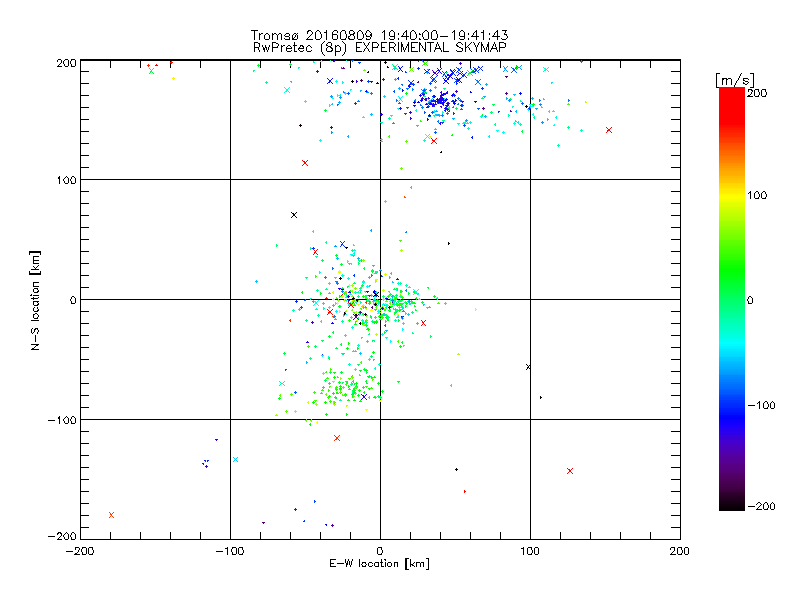The image size is (800, 600).
Task: Click the red X marker near E-W 150, N-S 140
Action: pos(609,130)
